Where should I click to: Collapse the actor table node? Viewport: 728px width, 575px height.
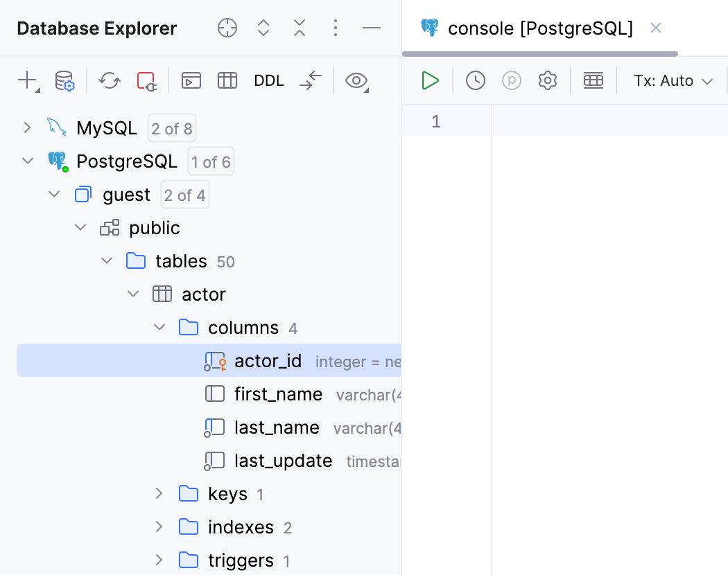[133, 294]
